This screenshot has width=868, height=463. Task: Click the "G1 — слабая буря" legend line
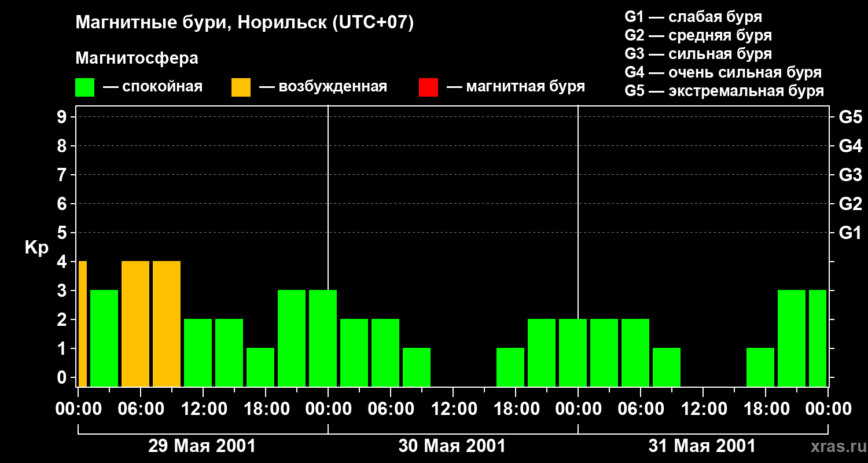pos(693,17)
